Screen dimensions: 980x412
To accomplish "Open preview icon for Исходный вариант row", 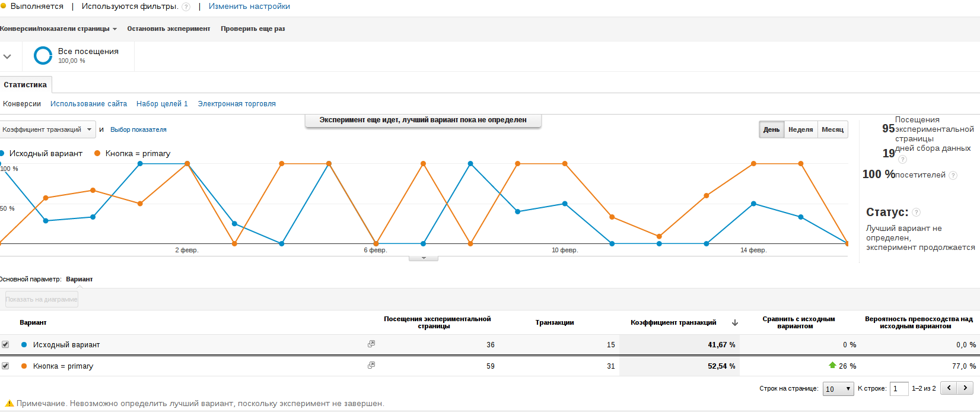I will click(371, 344).
